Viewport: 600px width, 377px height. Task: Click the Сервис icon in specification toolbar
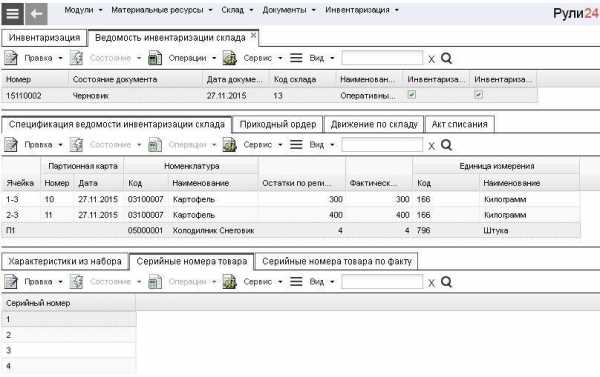point(230,145)
